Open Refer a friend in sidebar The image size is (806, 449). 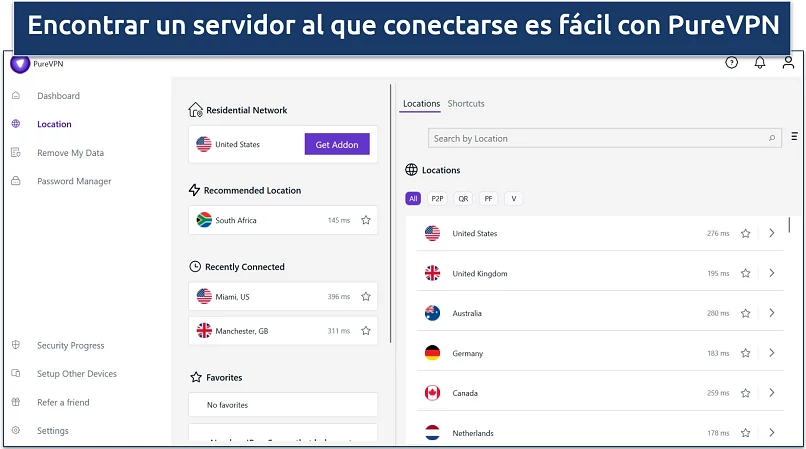point(63,402)
